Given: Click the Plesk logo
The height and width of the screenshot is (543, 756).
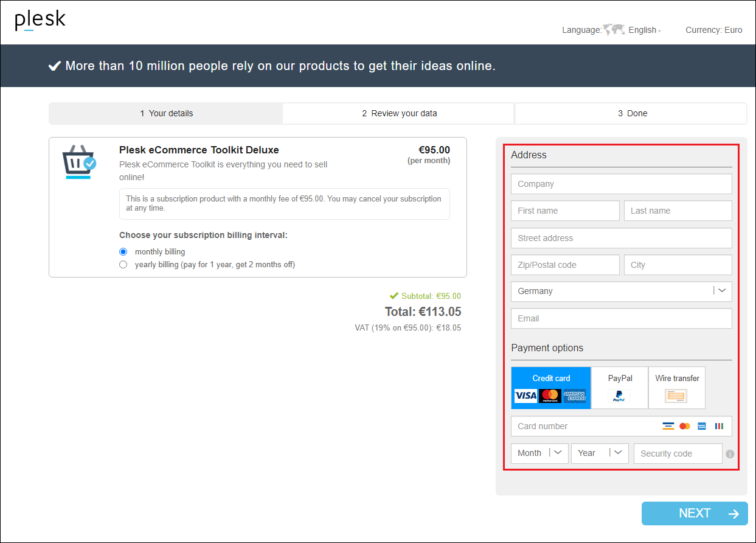Looking at the screenshot, I should click(40, 21).
